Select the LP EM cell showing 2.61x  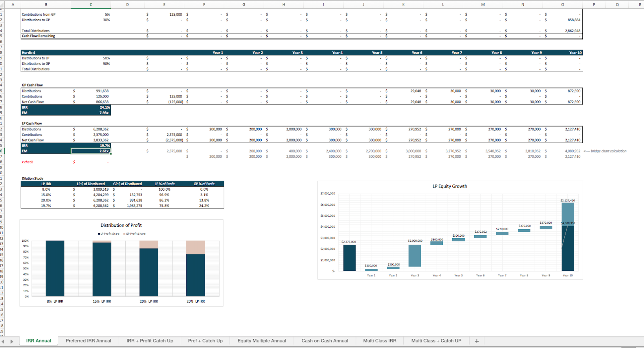tap(91, 151)
